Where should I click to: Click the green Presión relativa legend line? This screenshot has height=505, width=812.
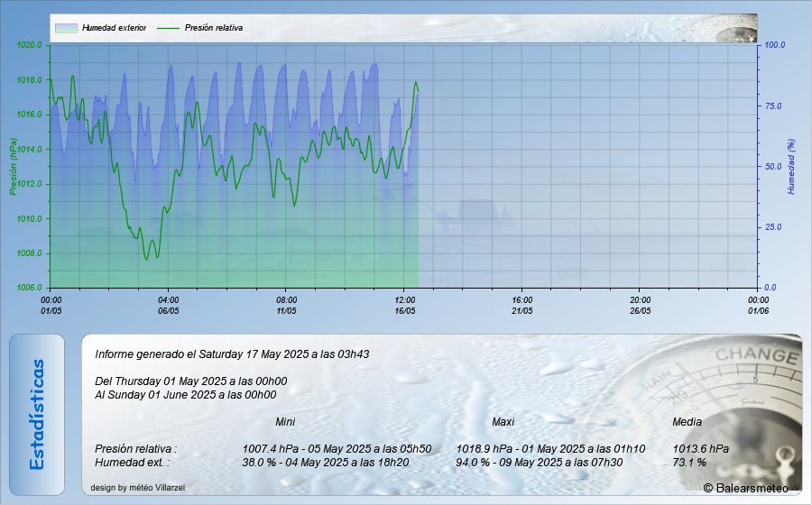point(168,28)
